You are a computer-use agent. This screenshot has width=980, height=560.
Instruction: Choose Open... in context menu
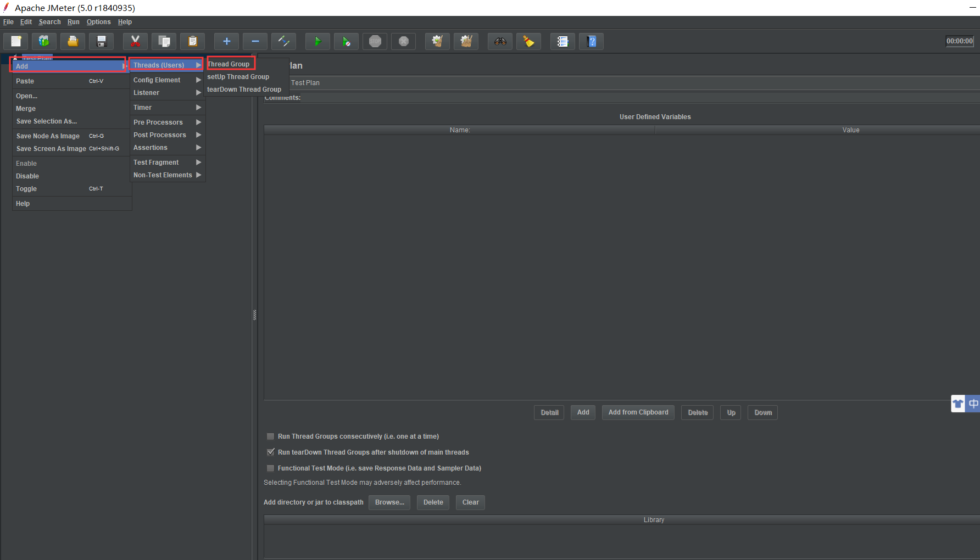point(71,96)
